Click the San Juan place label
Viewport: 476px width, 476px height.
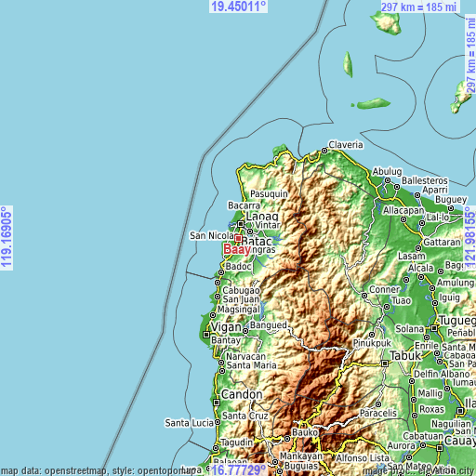point(241,299)
